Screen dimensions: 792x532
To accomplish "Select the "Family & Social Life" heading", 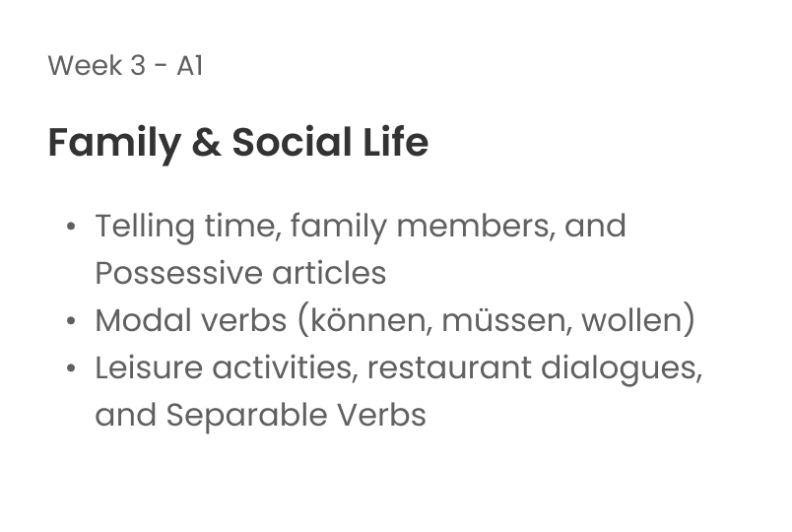I will pos(237,143).
